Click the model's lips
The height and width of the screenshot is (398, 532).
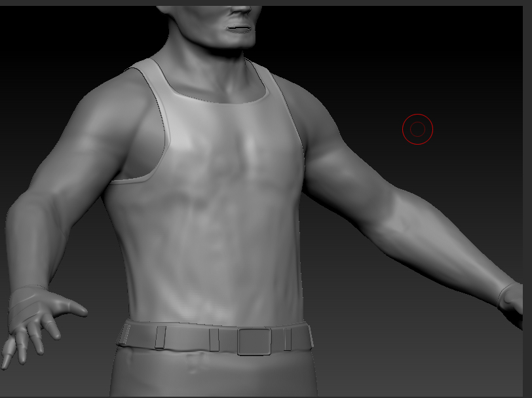click(x=239, y=29)
